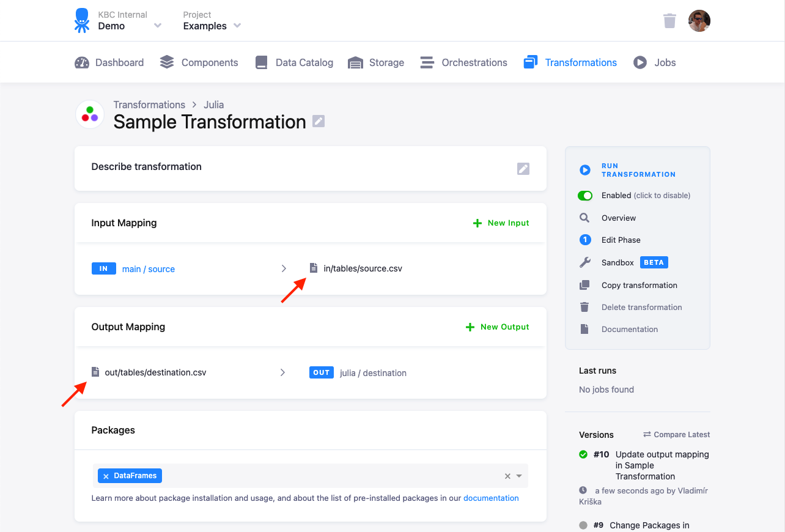Click the out/tables/destination.csv file name
The image size is (785, 532).
pyautogui.click(x=156, y=372)
